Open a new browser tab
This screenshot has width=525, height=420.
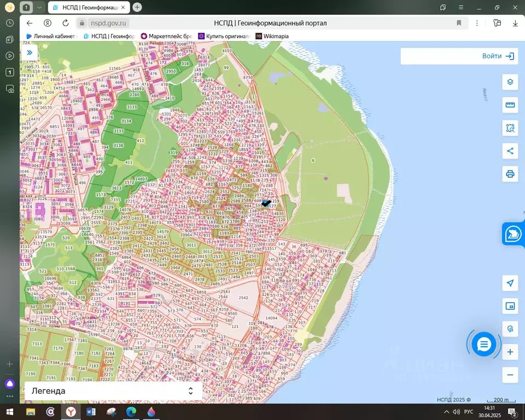click(137, 7)
